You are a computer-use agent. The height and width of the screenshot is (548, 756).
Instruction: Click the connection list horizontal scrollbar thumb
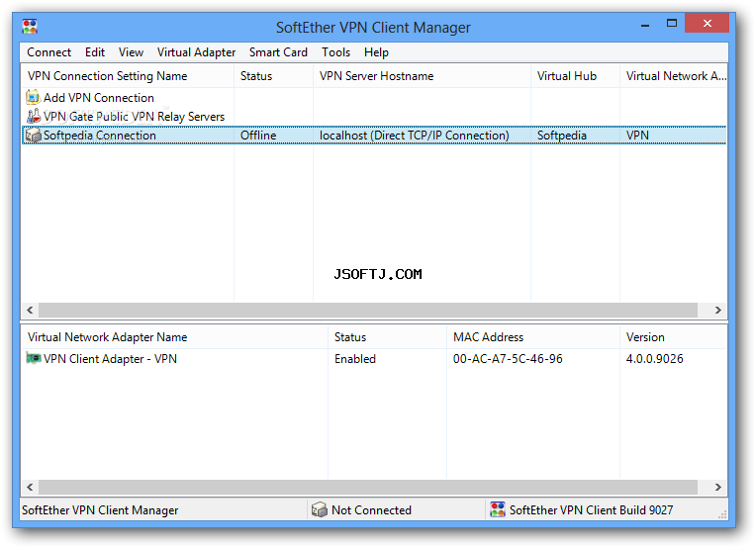pos(368,310)
